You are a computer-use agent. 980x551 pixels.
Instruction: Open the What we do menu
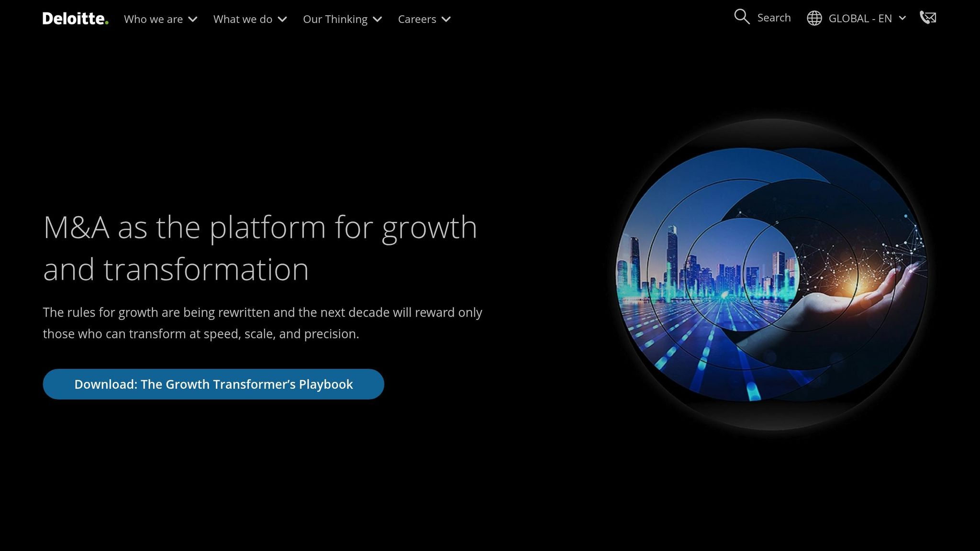pos(242,19)
